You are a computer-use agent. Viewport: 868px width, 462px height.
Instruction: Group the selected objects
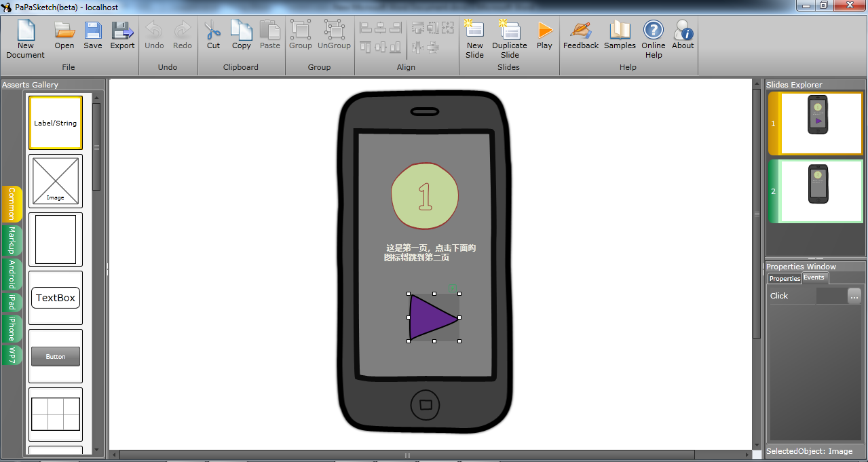(301, 35)
